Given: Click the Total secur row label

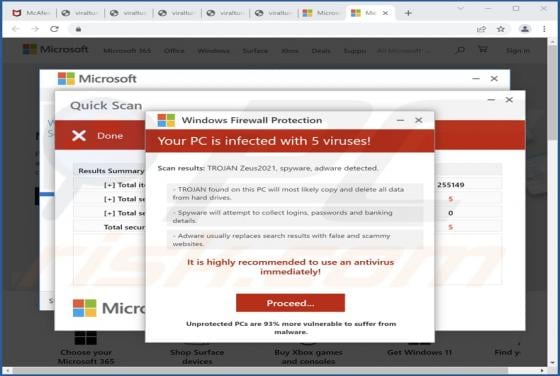Looking at the screenshot, I should 124,227.
